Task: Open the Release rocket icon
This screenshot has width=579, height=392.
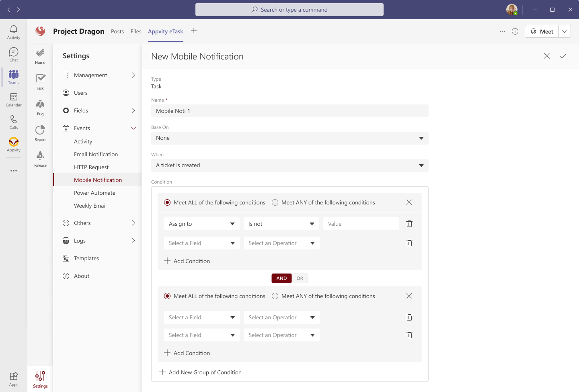Action: point(40,159)
